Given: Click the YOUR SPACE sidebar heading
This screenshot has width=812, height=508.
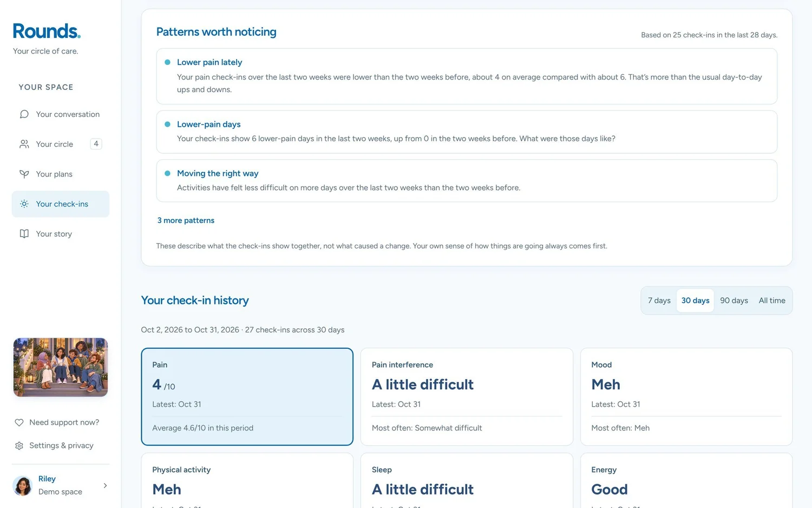Looking at the screenshot, I should 46,87.
